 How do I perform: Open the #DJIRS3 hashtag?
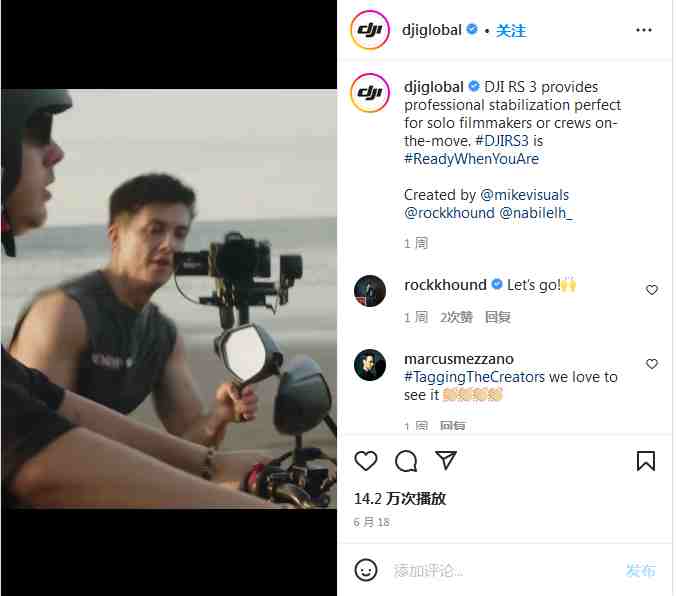tap(501, 141)
